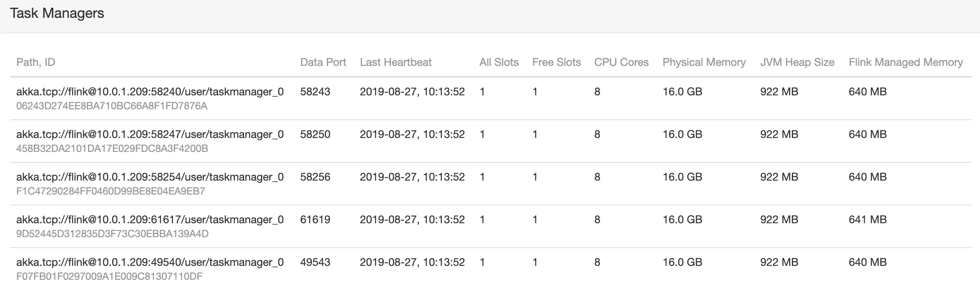Screen dimensions: 980x293
Task: Click the CPU Cores column header
Action: click(621, 62)
